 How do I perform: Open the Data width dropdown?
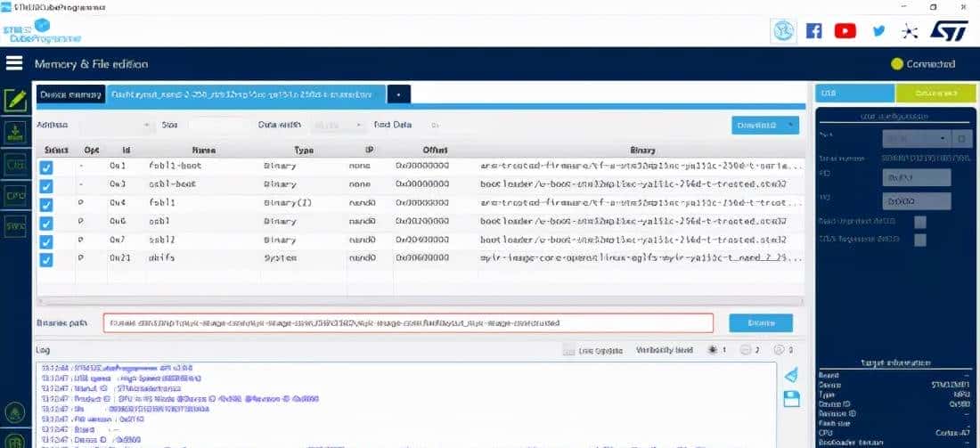click(x=339, y=126)
